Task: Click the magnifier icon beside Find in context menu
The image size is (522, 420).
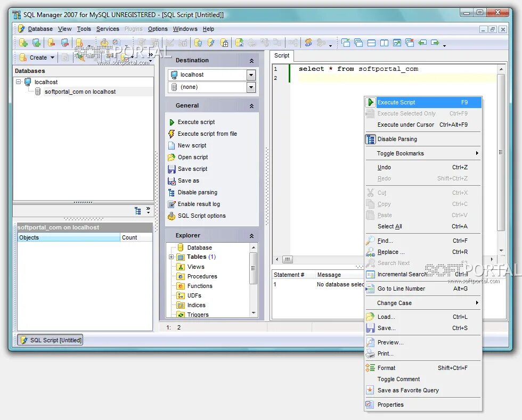Action: 370,241
